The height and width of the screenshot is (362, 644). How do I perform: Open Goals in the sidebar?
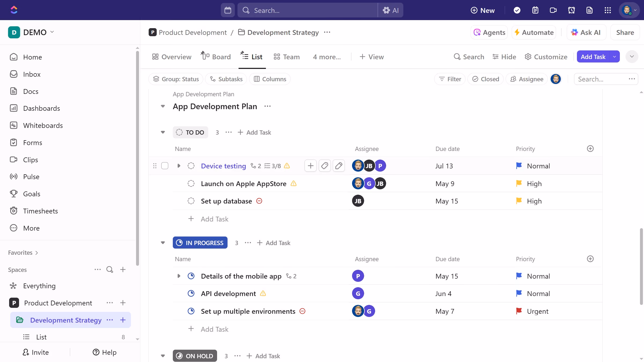pos(25,194)
